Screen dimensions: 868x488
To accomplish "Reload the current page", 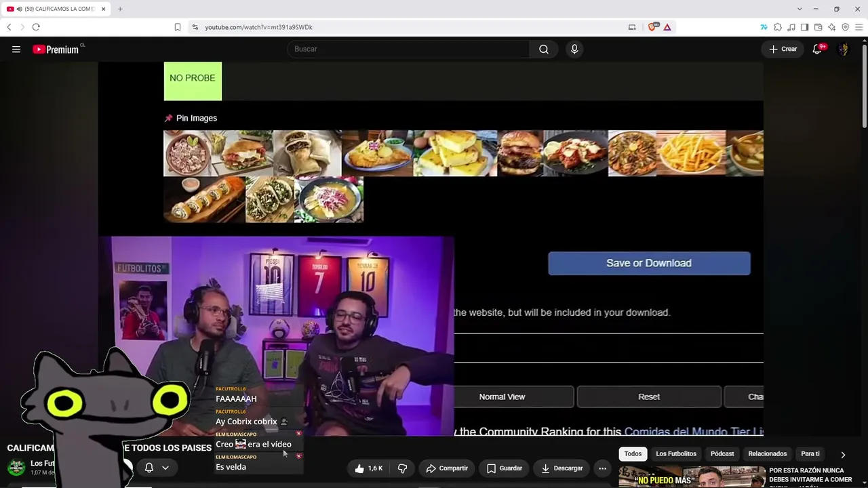I will [x=36, y=27].
